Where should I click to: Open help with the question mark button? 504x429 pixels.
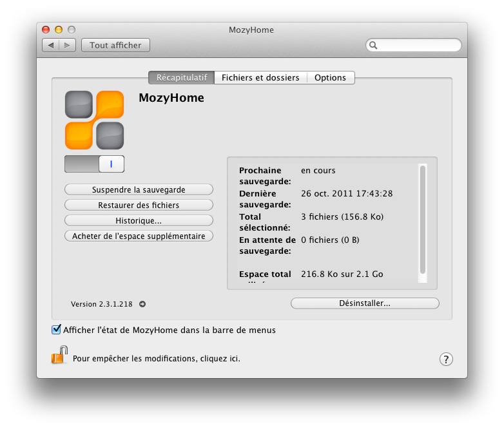446,359
